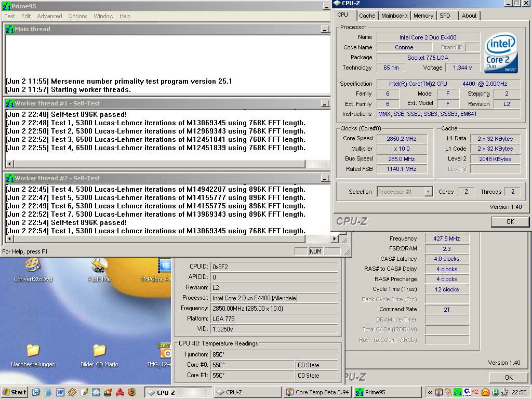Click the system clock showing 22:55
The image size is (532, 399).
point(520,393)
